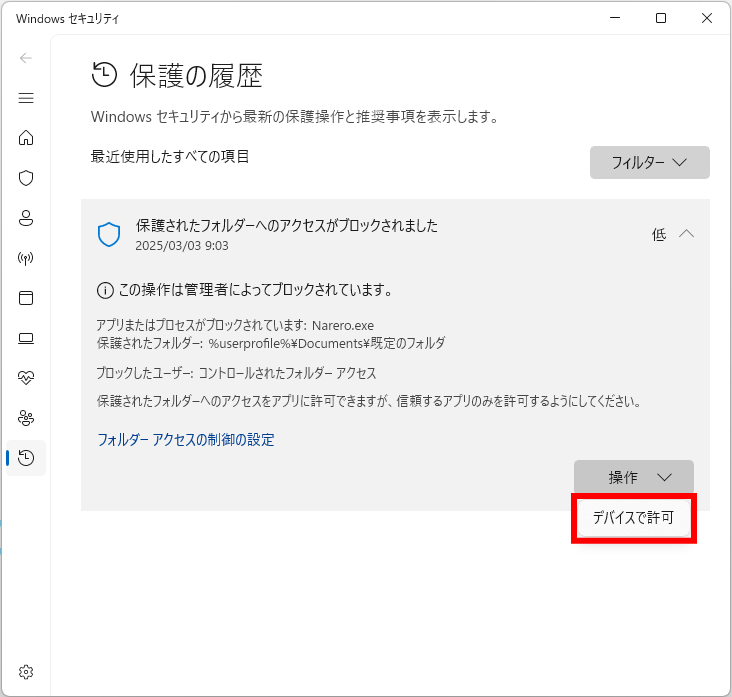Viewport: 732px width, 697px height.
Task: Choose デバイスで許可 from the menu
Action: (633, 518)
